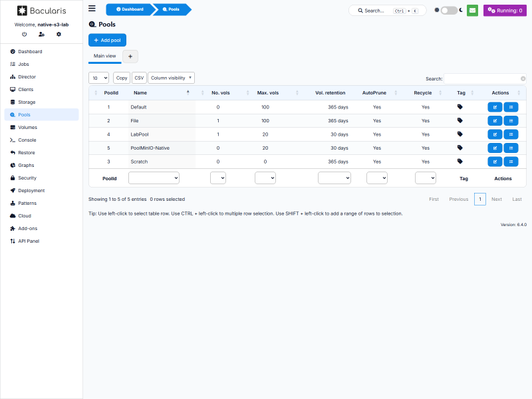This screenshot has height=399, width=532.
Task: Edit the File pool
Action: [495, 121]
